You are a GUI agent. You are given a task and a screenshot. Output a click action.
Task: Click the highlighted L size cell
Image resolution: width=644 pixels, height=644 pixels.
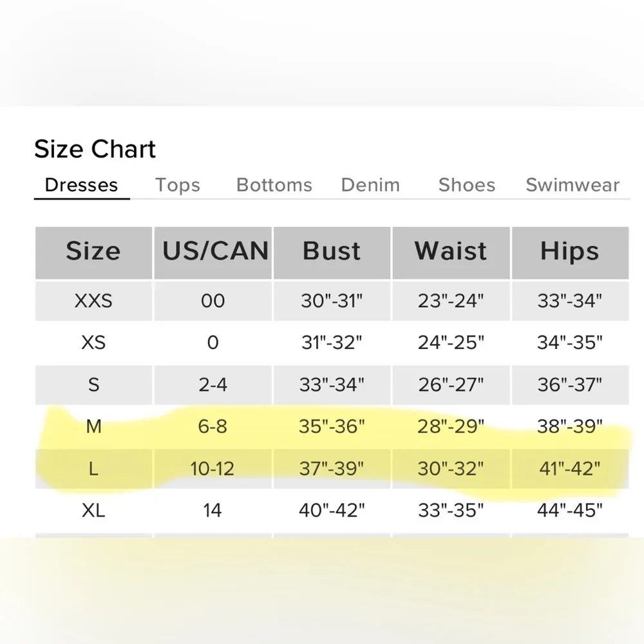(93, 469)
